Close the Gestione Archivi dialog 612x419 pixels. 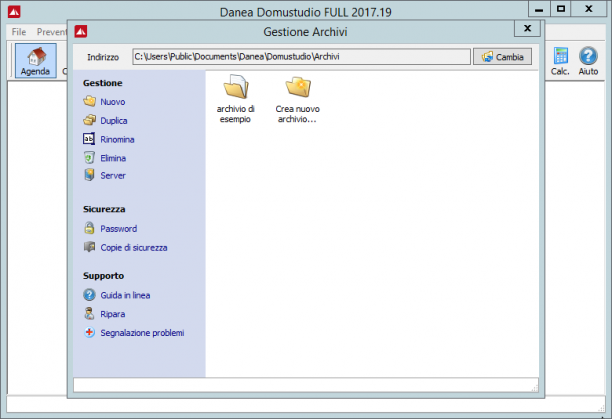(527, 28)
